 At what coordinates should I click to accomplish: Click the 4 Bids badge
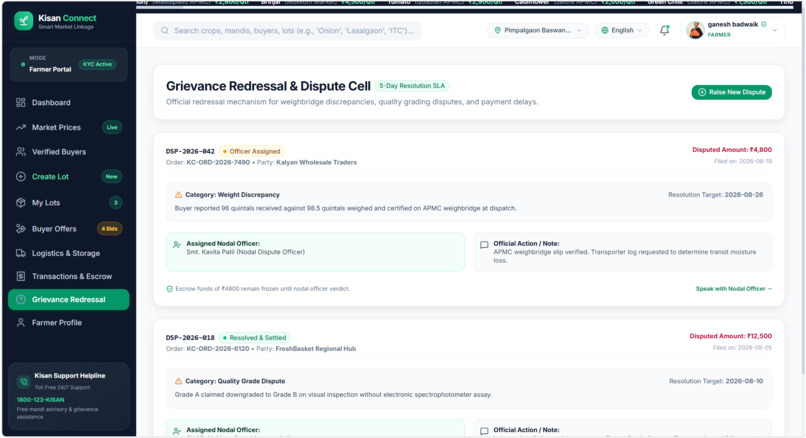(x=109, y=229)
